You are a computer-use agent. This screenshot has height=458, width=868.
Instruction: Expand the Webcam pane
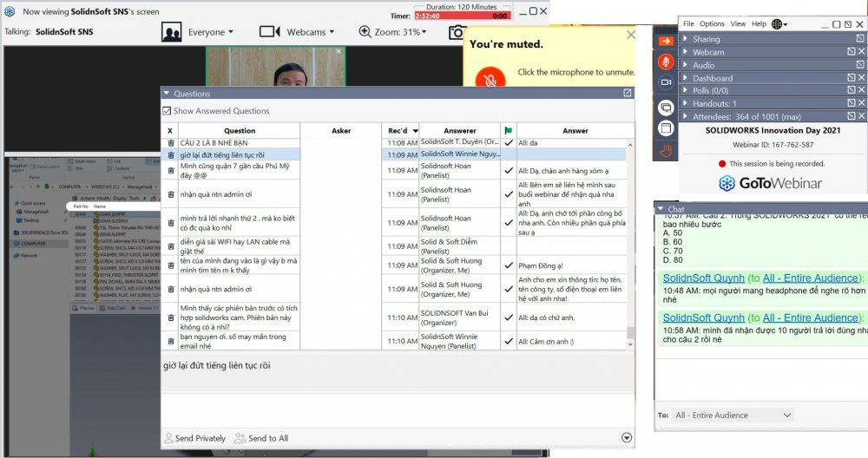coord(686,51)
